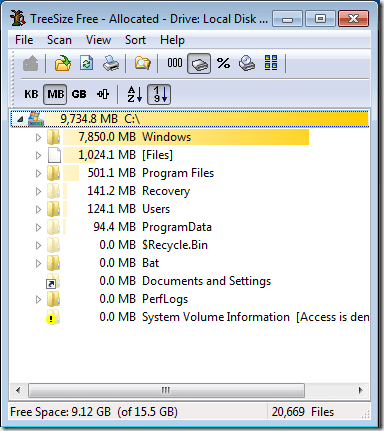The image size is (384, 431).
Task: Toggle the file count 000 view
Action: 175,63
